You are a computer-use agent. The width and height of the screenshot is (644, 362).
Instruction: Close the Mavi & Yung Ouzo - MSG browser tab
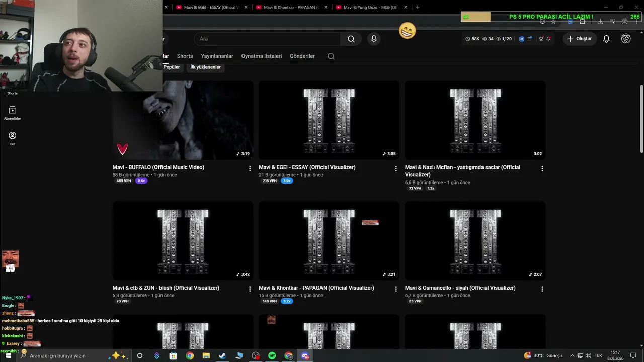click(406, 7)
